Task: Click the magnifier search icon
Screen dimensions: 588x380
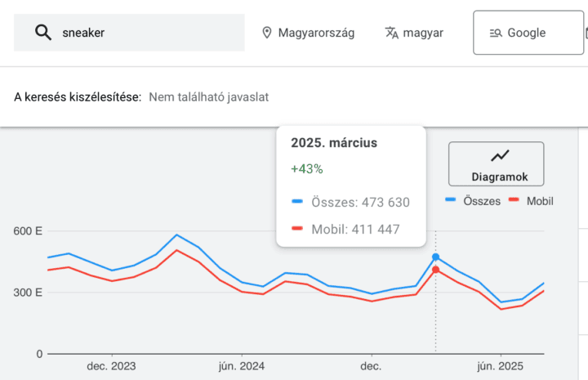Action: [x=43, y=33]
